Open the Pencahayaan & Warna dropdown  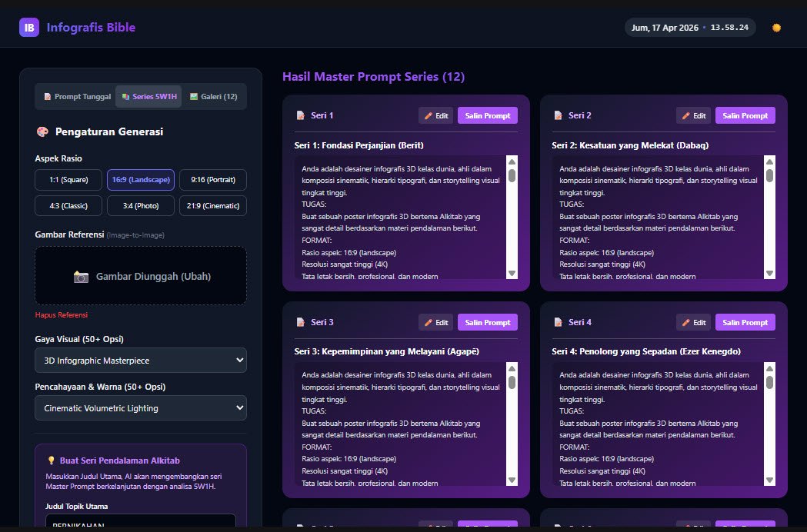141,408
